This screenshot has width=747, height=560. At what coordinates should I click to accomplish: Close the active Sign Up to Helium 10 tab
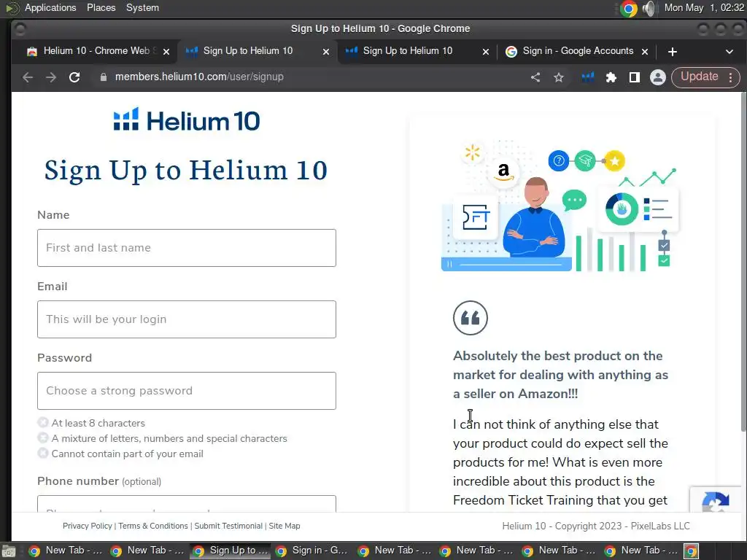pyautogui.click(x=326, y=52)
